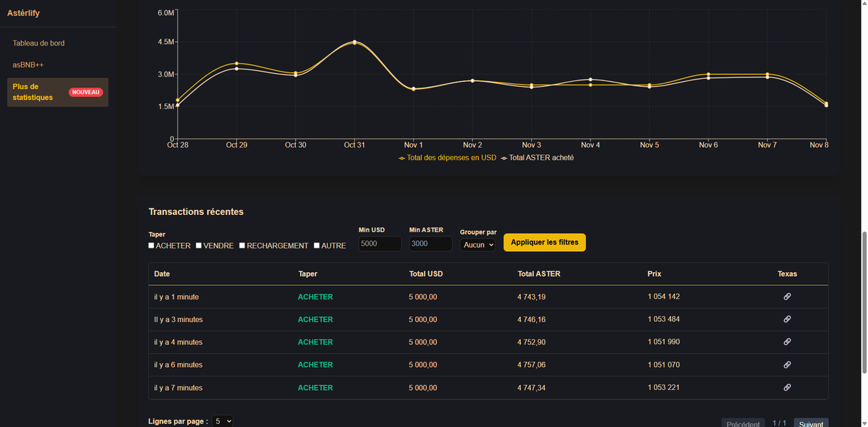868x427 pixels.
Task: Change the Lignes par page dropdown
Action: [x=223, y=420]
